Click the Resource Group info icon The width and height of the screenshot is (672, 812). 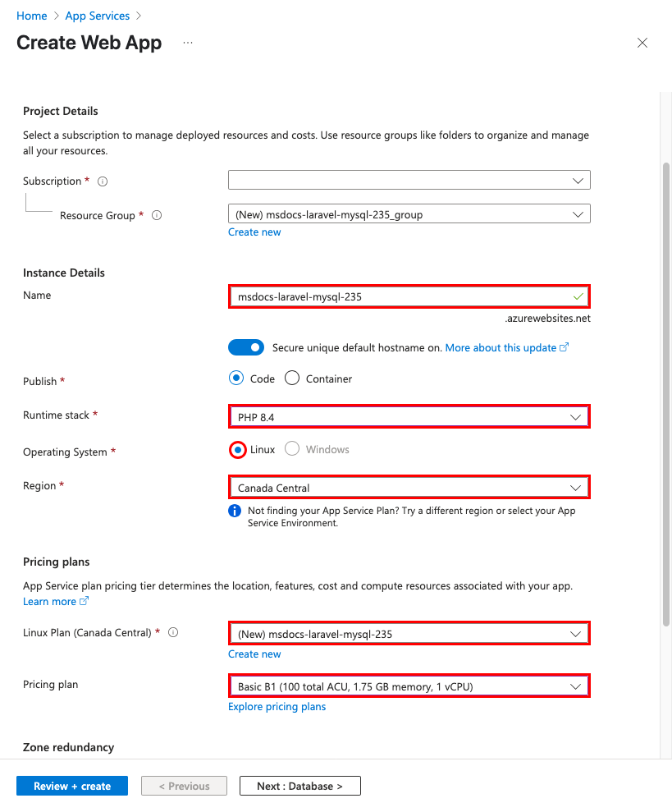(157, 215)
